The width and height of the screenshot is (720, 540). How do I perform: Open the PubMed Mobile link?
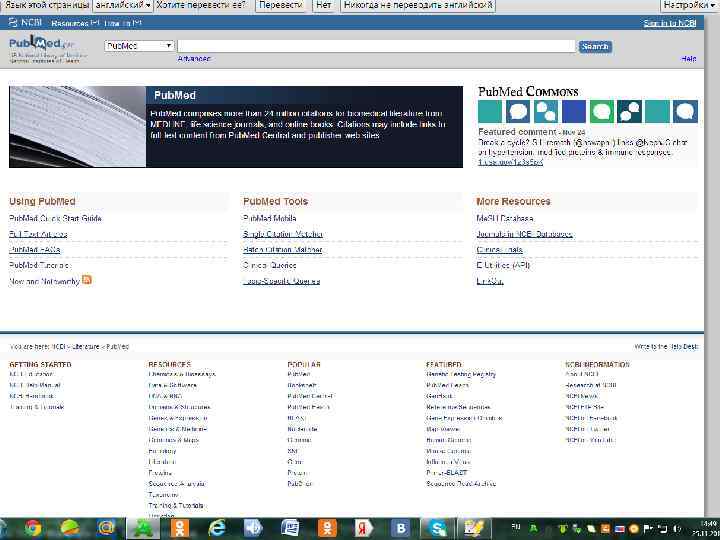pos(270,219)
